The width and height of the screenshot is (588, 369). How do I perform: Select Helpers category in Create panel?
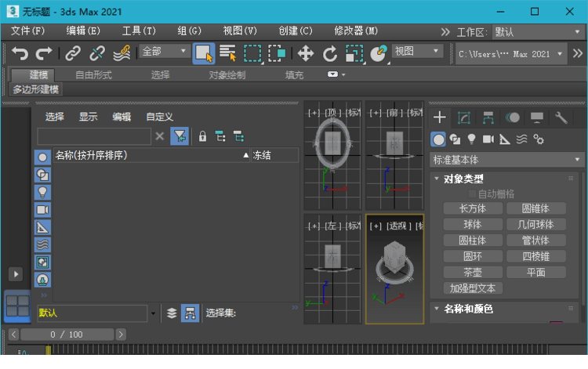coord(505,139)
